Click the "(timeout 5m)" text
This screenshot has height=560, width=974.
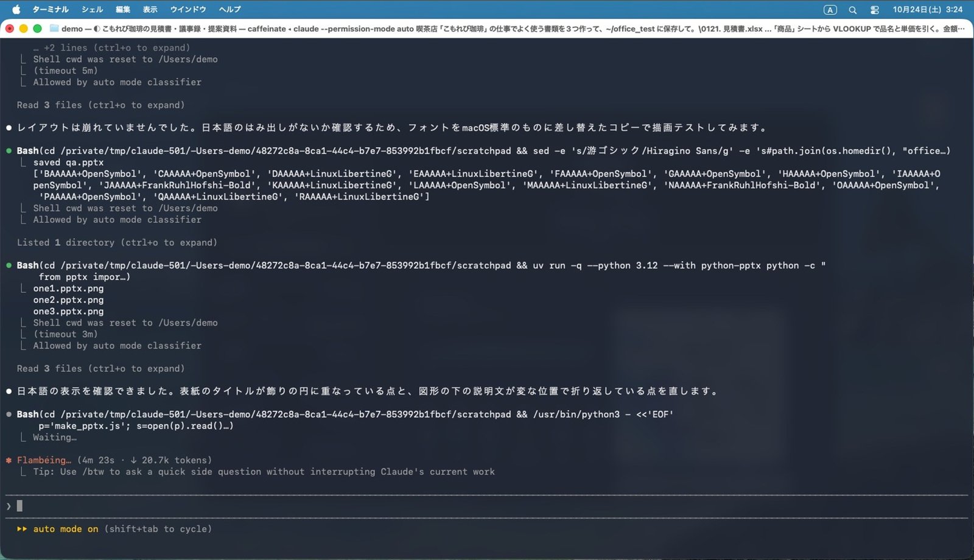click(x=65, y=71)
